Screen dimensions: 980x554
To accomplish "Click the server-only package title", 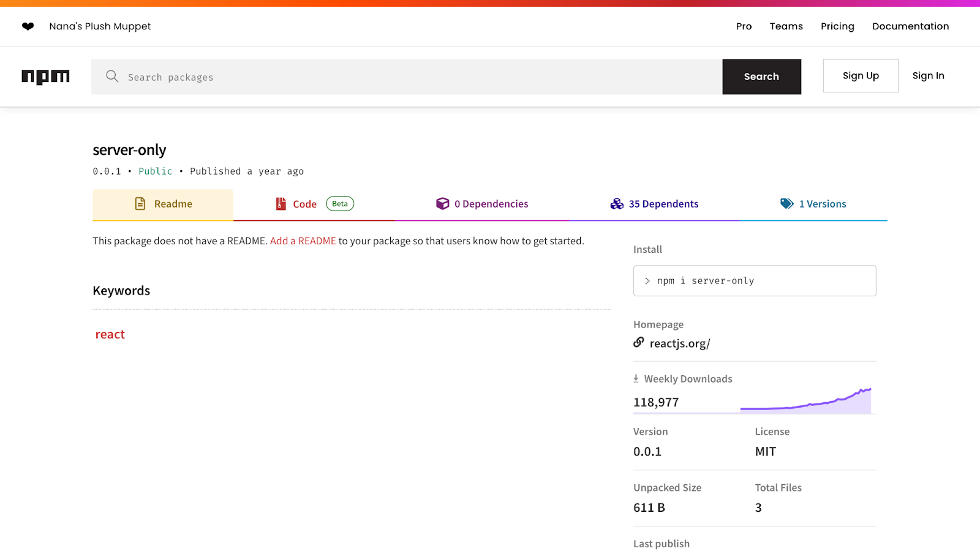I will [x=129, y=150].
